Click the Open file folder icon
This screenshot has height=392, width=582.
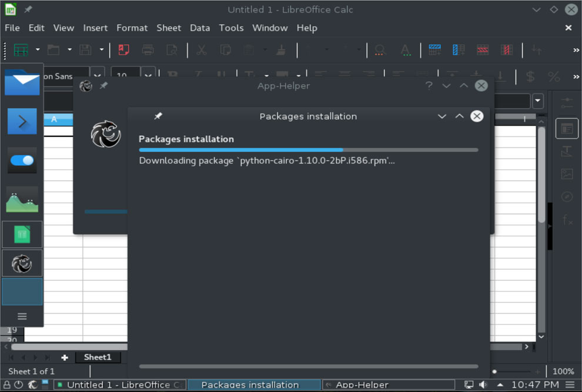click(53, 50)
